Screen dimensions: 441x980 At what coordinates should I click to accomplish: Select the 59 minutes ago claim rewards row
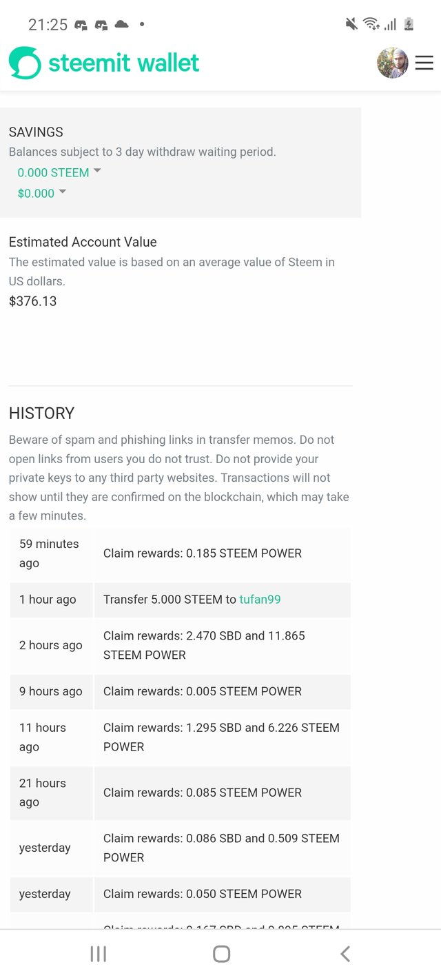[x=181, y=553]
